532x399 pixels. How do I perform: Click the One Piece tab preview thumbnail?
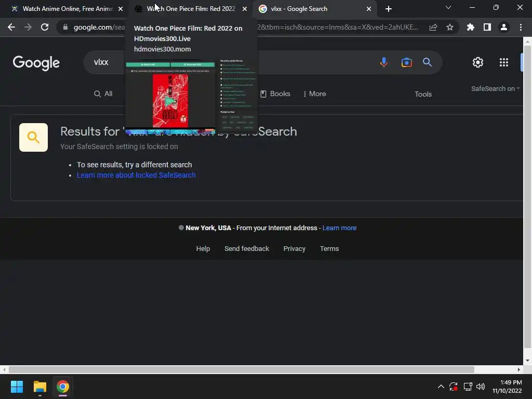pos(192,97)
